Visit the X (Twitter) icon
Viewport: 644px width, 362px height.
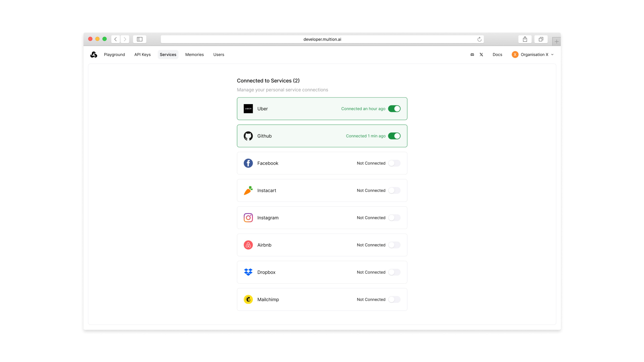click(481, 54)
